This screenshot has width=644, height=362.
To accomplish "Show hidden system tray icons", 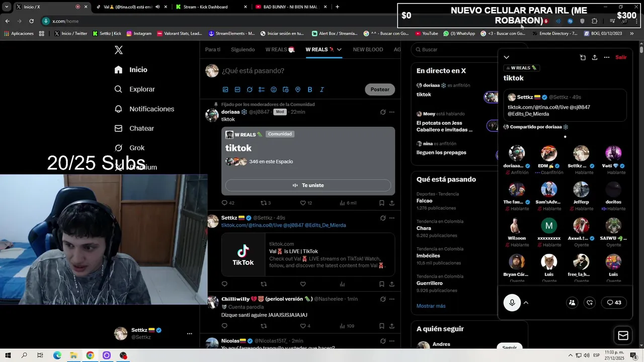I will (x=570, y=355).
